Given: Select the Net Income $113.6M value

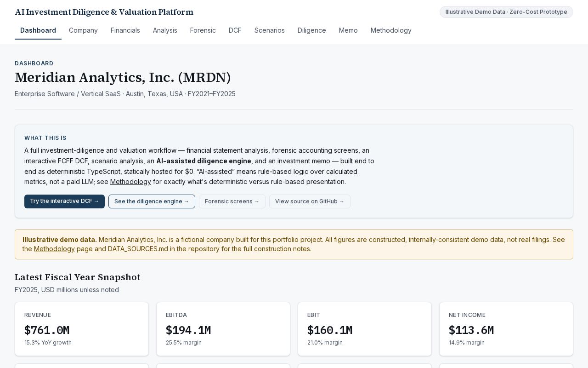Looking at the screenshot, I should (x=471, y=330).
